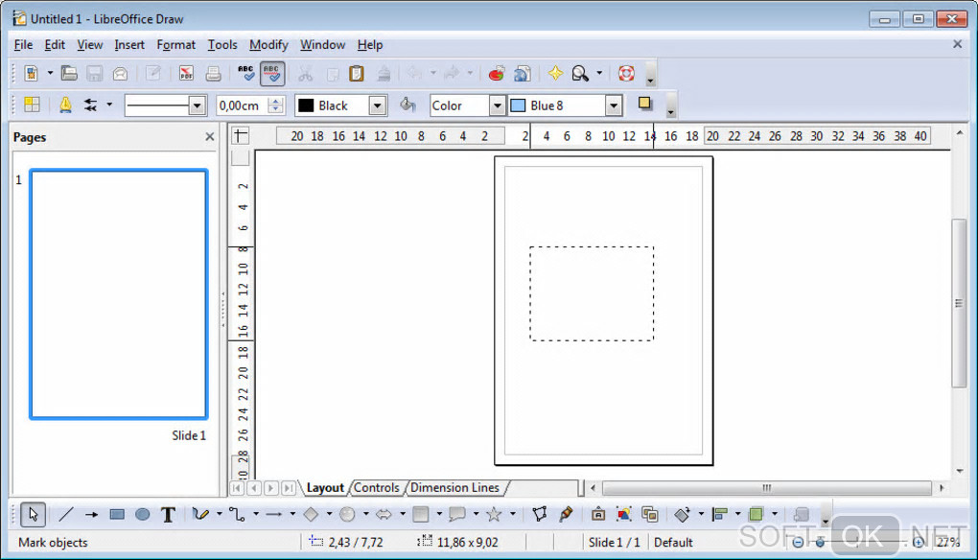The image size is (978, 560).
Task: Open Help via lifebuoy icon
Action: point(626,74)
